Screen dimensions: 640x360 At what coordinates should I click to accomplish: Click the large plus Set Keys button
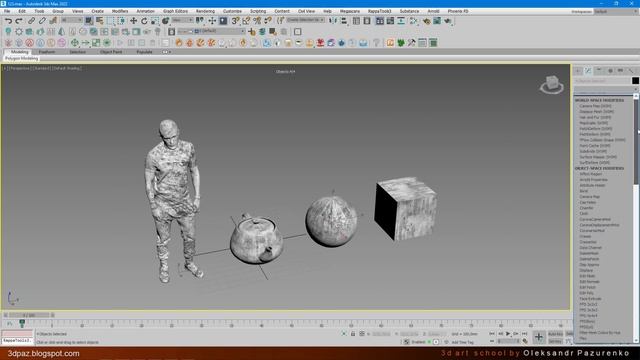pos(539,337)
